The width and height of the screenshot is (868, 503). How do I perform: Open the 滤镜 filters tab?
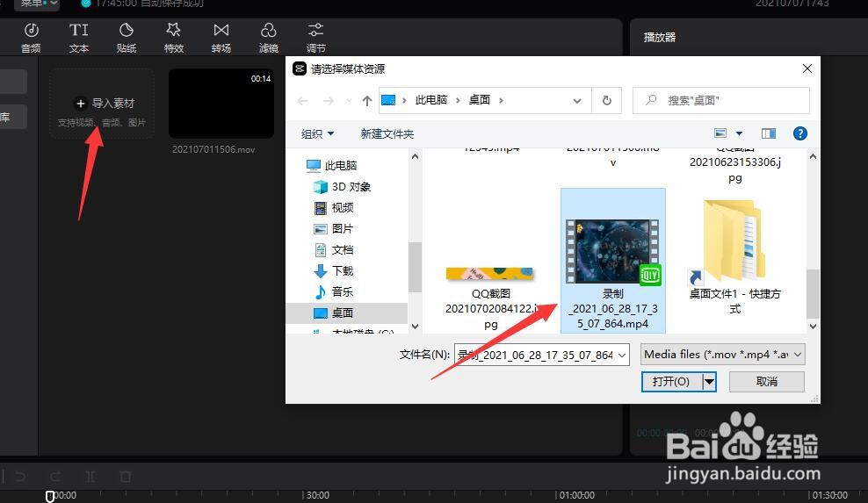click(x=269, y=38)
